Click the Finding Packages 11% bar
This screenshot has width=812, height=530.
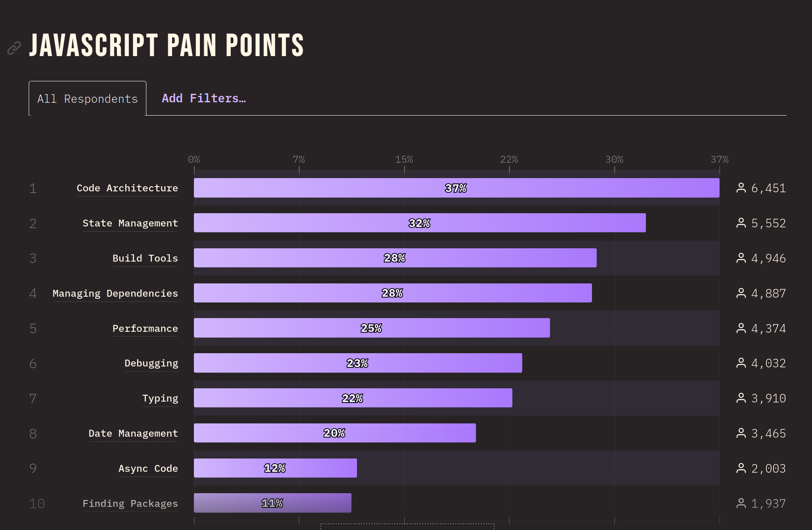[x=273, y=503]
